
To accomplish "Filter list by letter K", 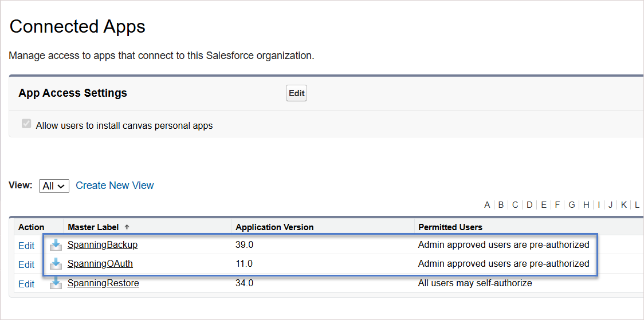I will 623,204.
